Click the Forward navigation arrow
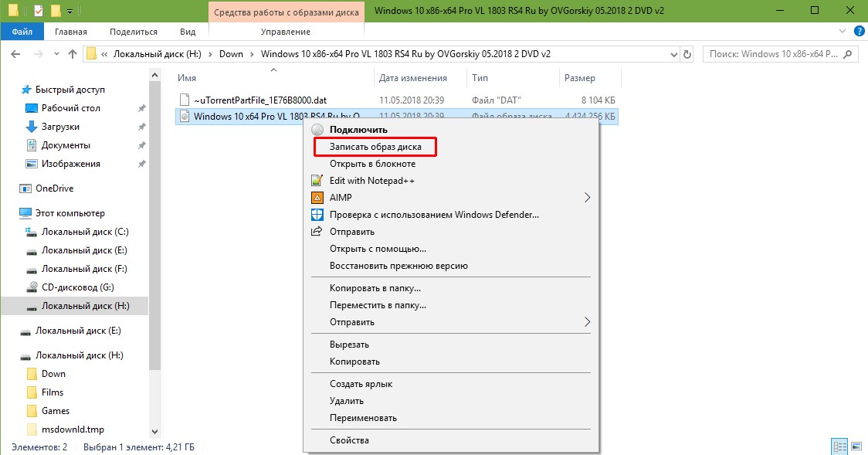Screen dimensions: 868x455 38,54
